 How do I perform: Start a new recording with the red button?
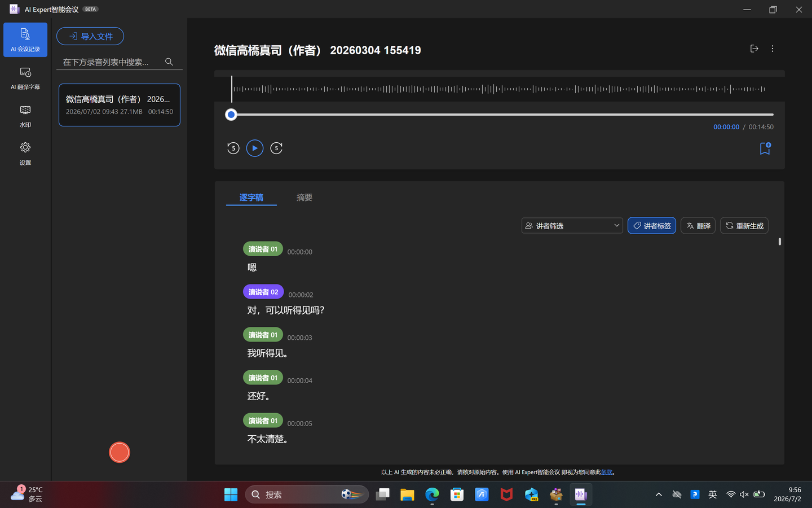coord(120,452)
